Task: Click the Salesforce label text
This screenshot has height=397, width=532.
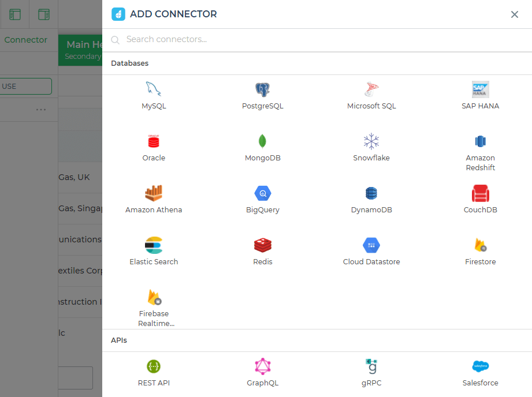Action: click(x=481, y=383)
